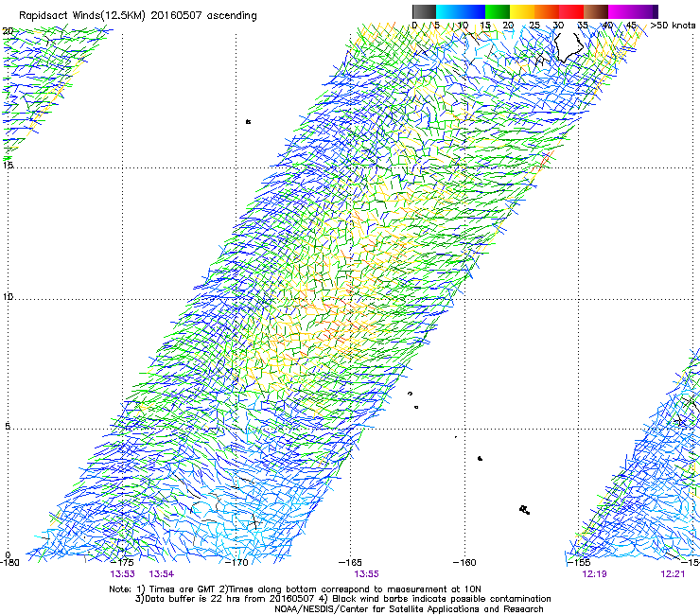Click the '12:21' swath time label
700x615 pixels.
point(673,574)
